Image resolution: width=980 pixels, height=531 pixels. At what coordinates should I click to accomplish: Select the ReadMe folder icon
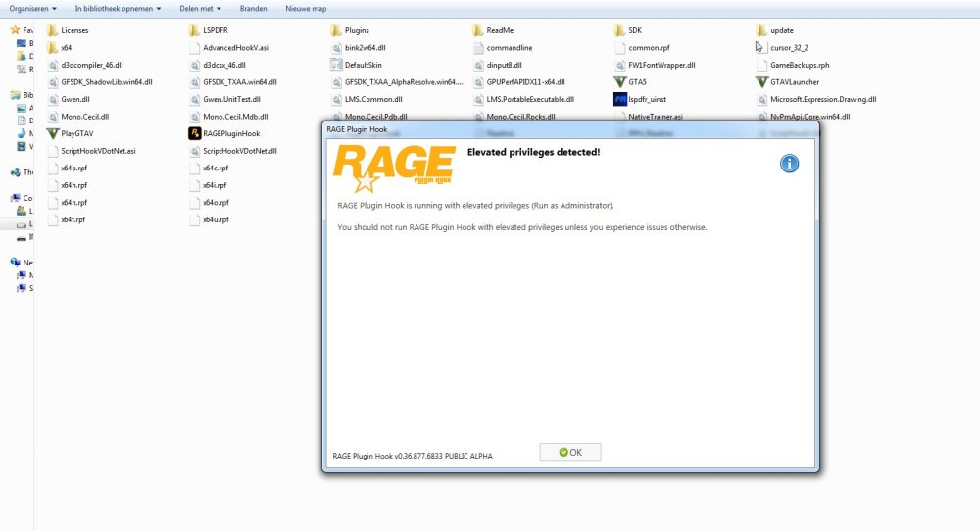click(478, 30)
